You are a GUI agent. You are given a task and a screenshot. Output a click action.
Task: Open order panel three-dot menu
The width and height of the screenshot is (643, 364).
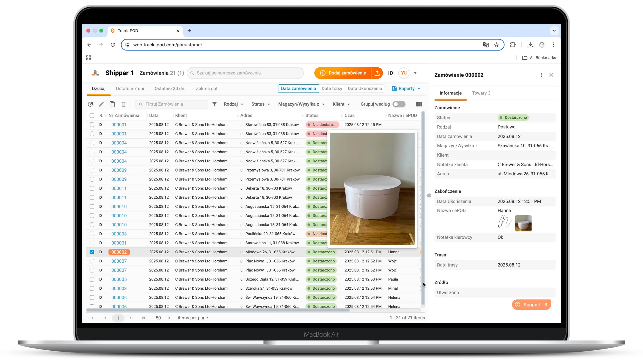coord(541,75)
